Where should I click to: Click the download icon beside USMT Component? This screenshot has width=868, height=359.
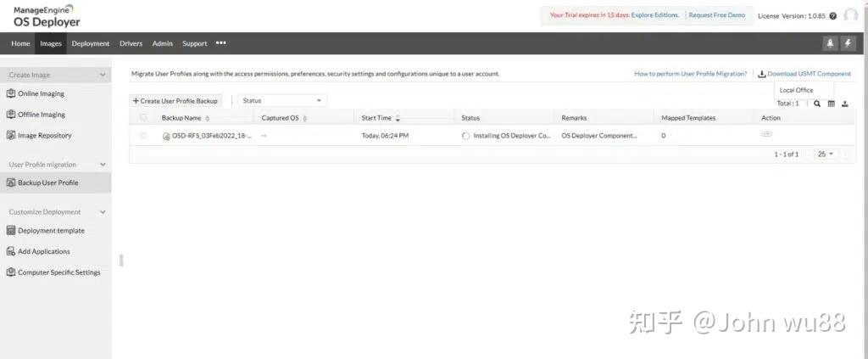click(x=762, y=74)
